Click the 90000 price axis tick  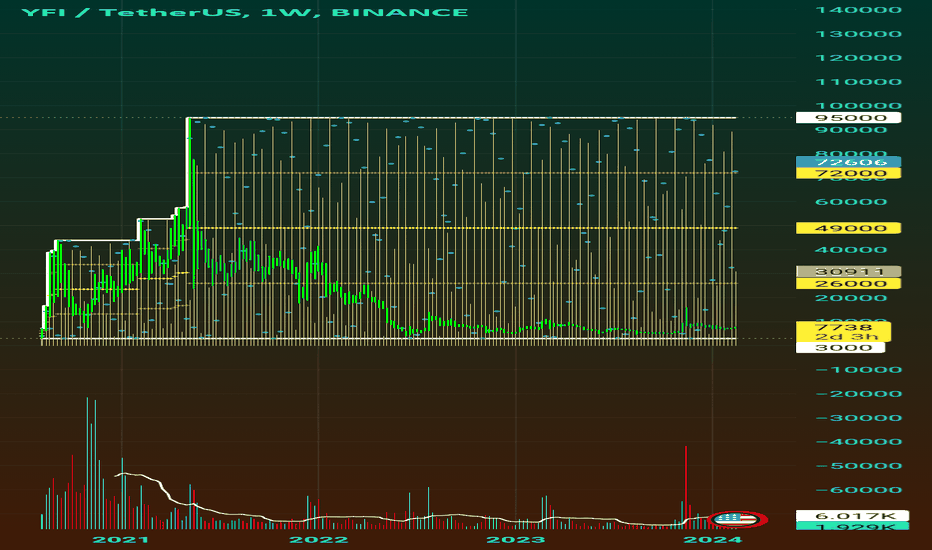(859, 130)
